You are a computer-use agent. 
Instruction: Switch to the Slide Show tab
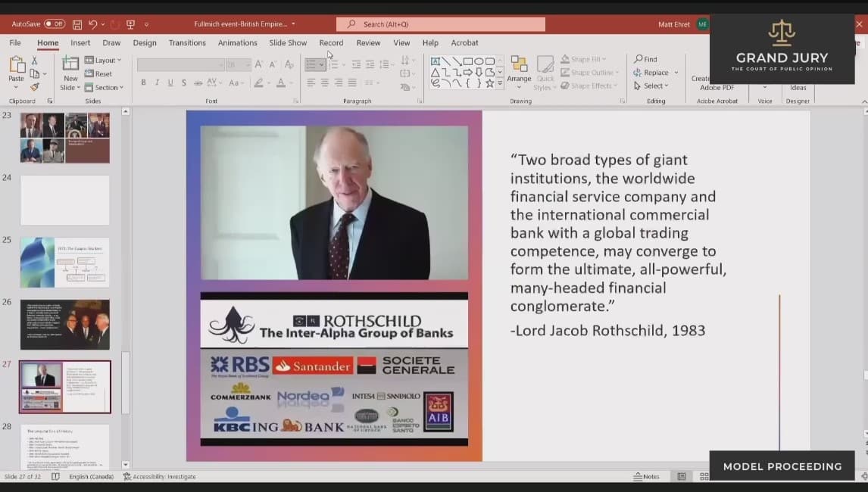tap(288, 43)
